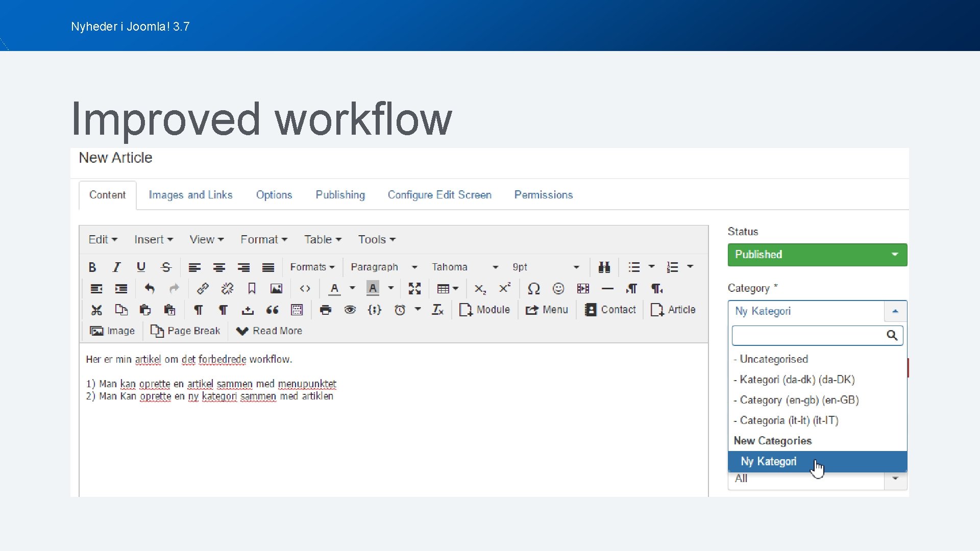Open the Insert menu
This screenshot has height=551, width=980.
153,240
